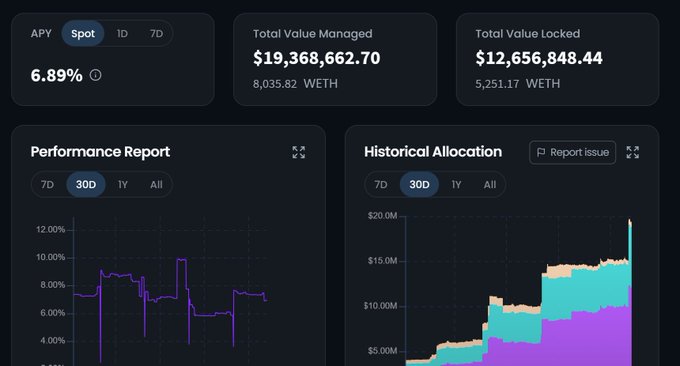Screen dimensions: 680x366
Task: Click the Total Value Locked label
Action: (x=528, y=34)
